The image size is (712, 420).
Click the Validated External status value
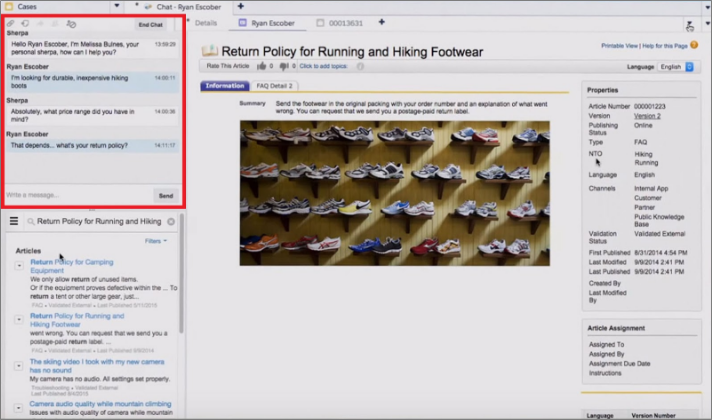659,234
